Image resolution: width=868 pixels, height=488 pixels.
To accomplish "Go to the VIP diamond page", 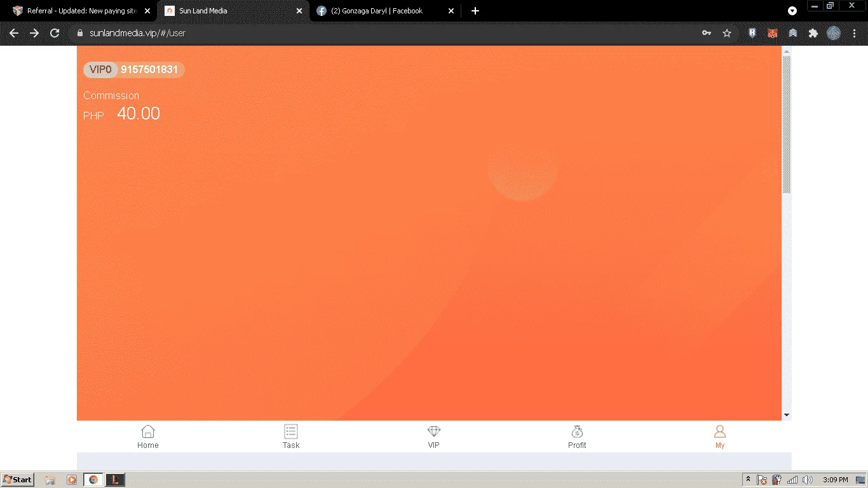I will 434,437.
